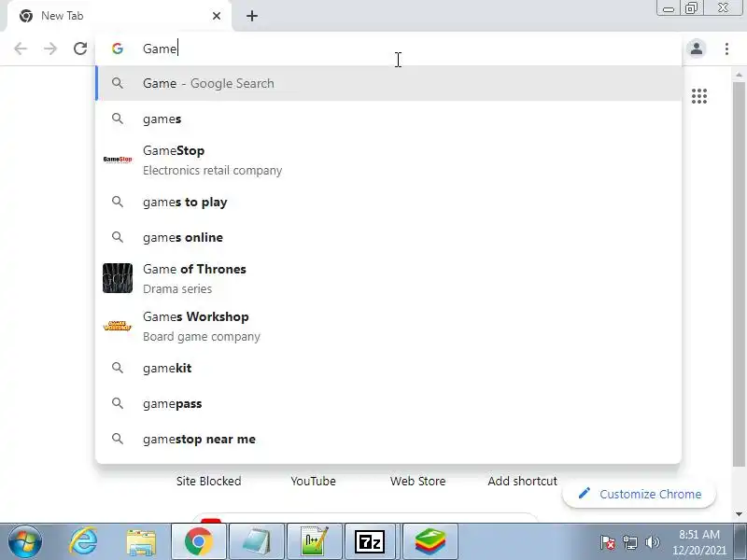Open the profile avatar menu
This screenshot has width=747, height=560.
click(x=697, y=49)
